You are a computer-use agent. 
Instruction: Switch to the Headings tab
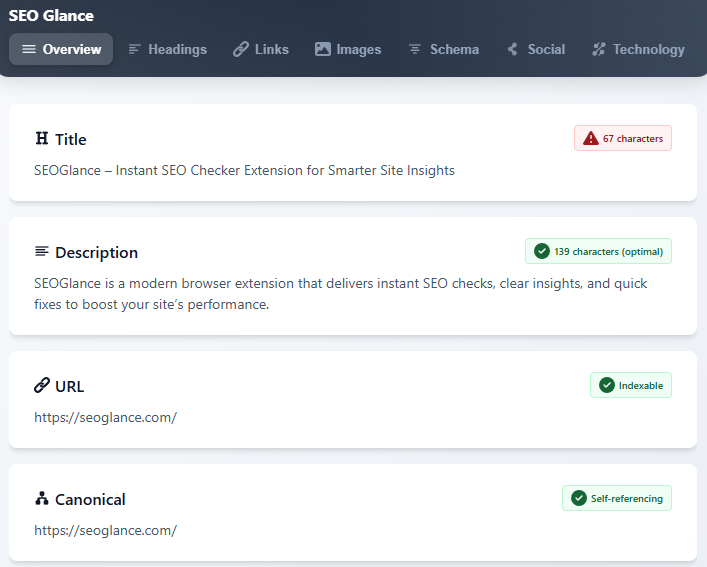point(168,49)
